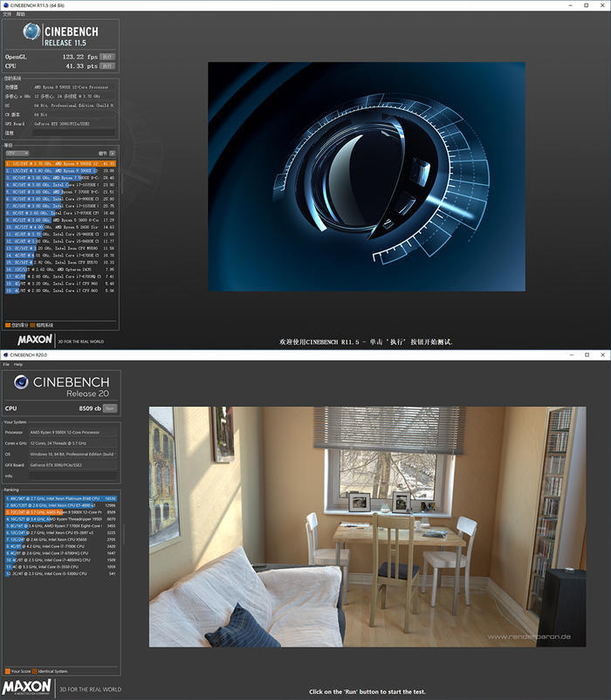The height and width of the screenshot is (700, 611).
Task: Click the R11.5 render preview image
Action: click(367, 177)
